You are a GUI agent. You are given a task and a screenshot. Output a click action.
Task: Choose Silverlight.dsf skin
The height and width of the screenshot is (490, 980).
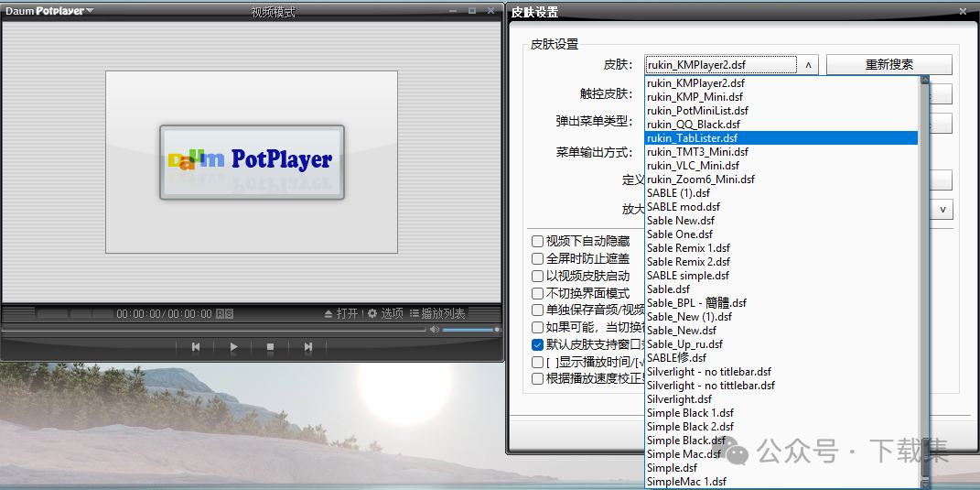781,399
